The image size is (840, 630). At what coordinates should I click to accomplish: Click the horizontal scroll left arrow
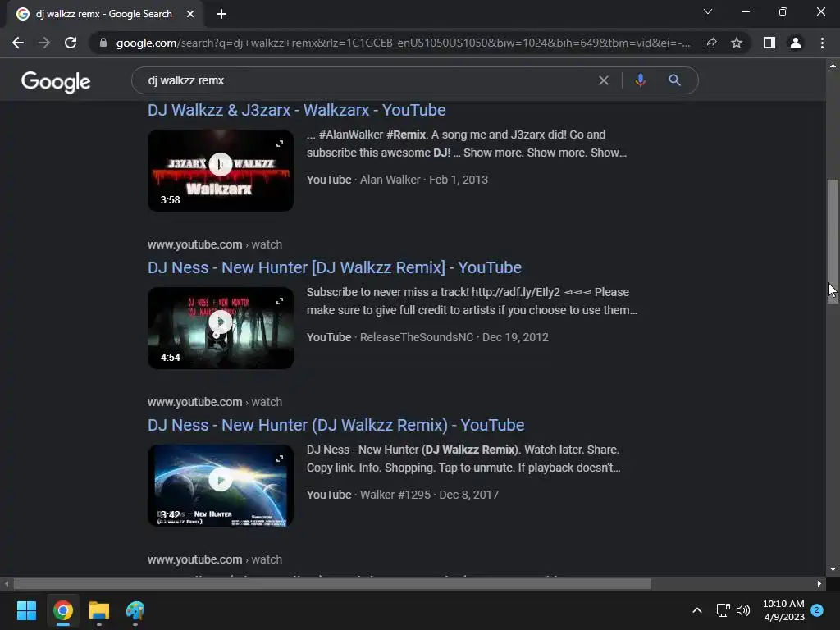point(7,583)
